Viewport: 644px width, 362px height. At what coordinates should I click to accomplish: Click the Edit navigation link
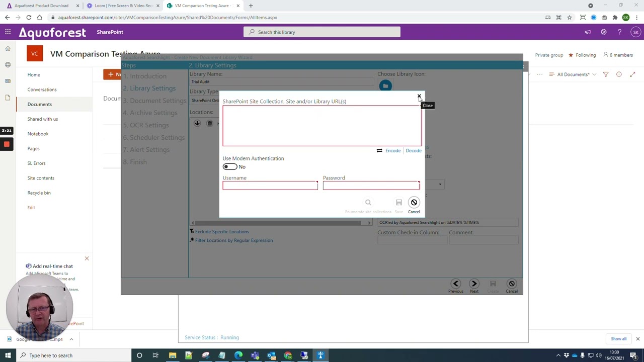tap(31, 208)
